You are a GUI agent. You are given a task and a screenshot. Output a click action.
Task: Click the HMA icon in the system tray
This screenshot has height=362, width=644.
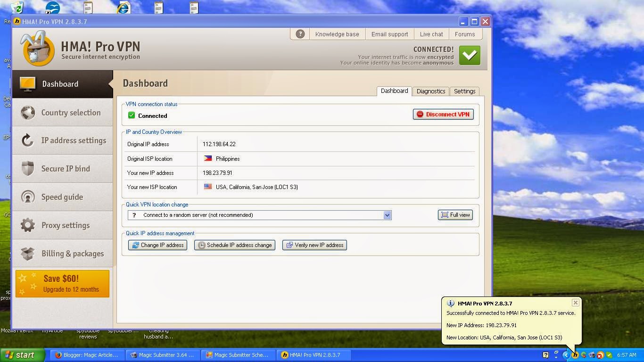[x=575, y=355]
